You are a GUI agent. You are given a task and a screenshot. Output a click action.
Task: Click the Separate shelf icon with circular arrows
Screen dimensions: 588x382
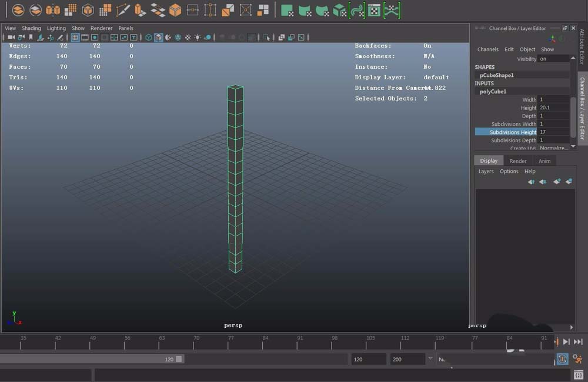tap(36, 10)
